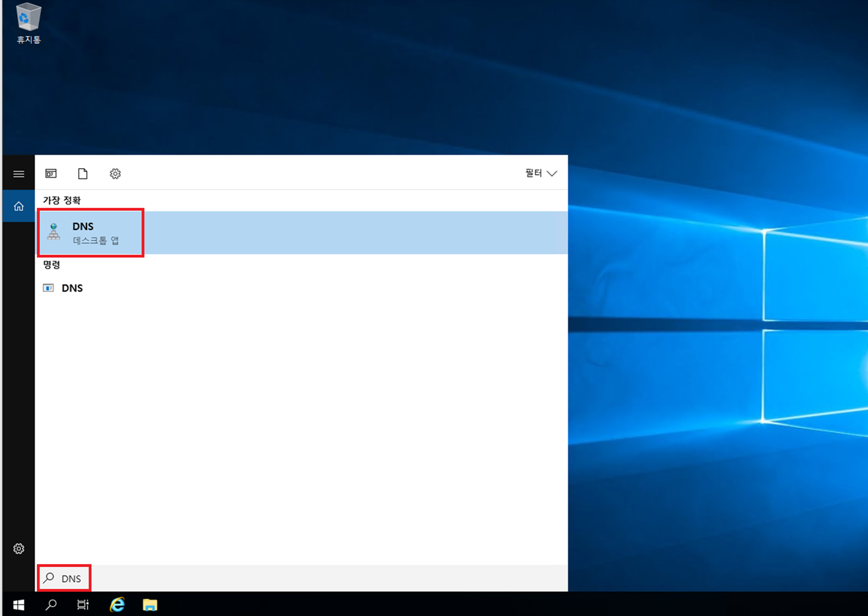Run the DNS command under 명령
The image size is (868, 616).
click(x=302, y=288)
